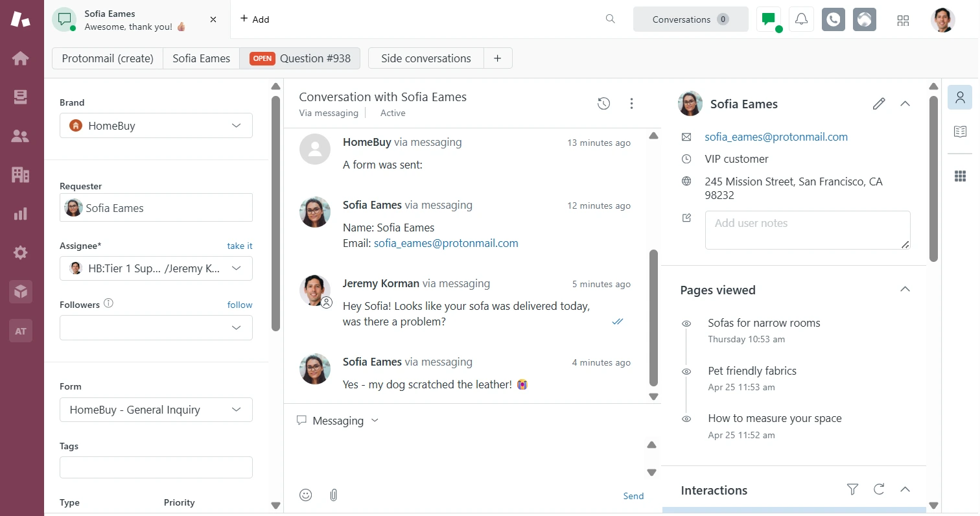Open the conversation events history icon
Viewport: 980px width, 516px height.
coord(603,104)
